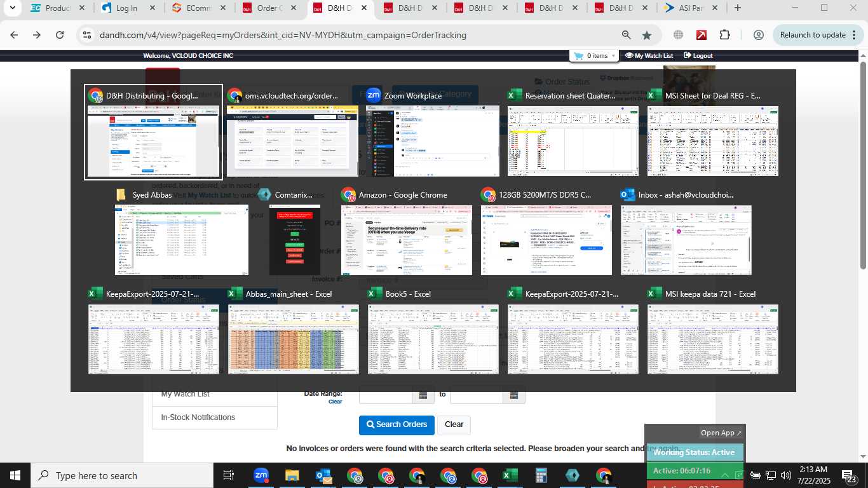
Task: Switch to MSI Sheet for Deal REG window
Action: pyautogui.click(x=713, y=132)
